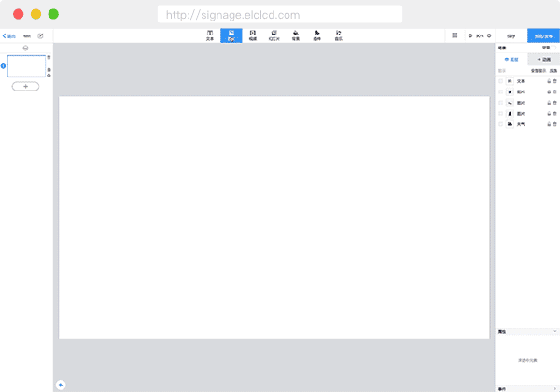Screen dimensions: 560x392
Task: Delete the 文本 text layer
Action: coord(555,81)
